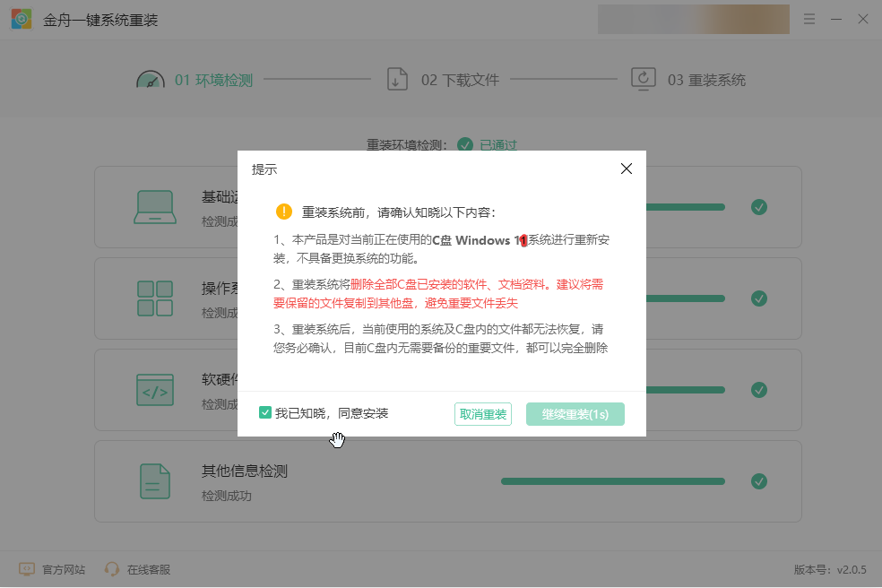Screen dimensions: 882x588
Task: Select the 03 重装系统 step label
Action: [x=706, y=80]
